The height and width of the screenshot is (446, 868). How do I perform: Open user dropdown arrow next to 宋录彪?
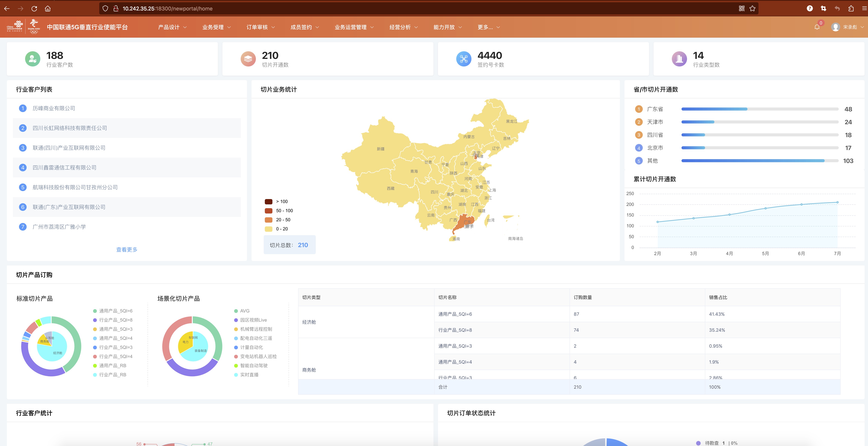(862, 27)
